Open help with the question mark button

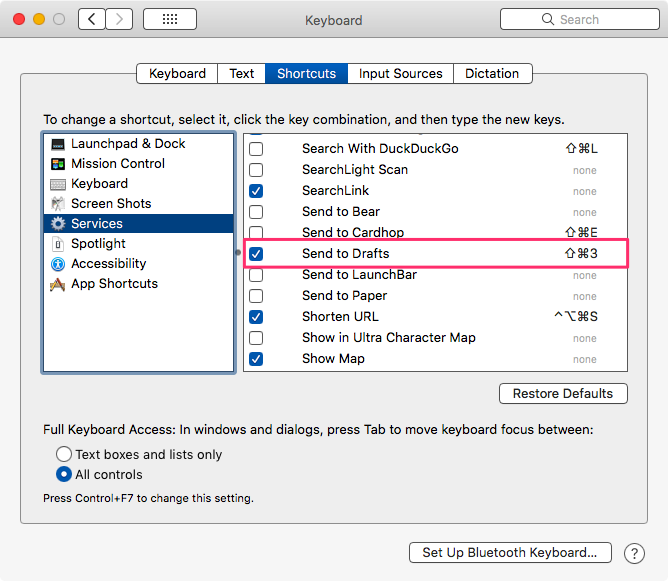tap(634, 553)
